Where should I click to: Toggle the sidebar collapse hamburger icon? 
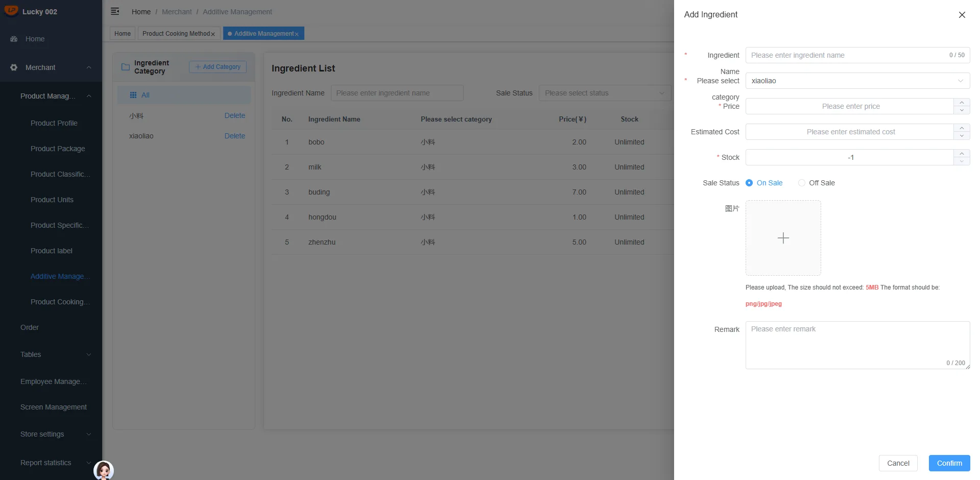[x=115, y=11]
